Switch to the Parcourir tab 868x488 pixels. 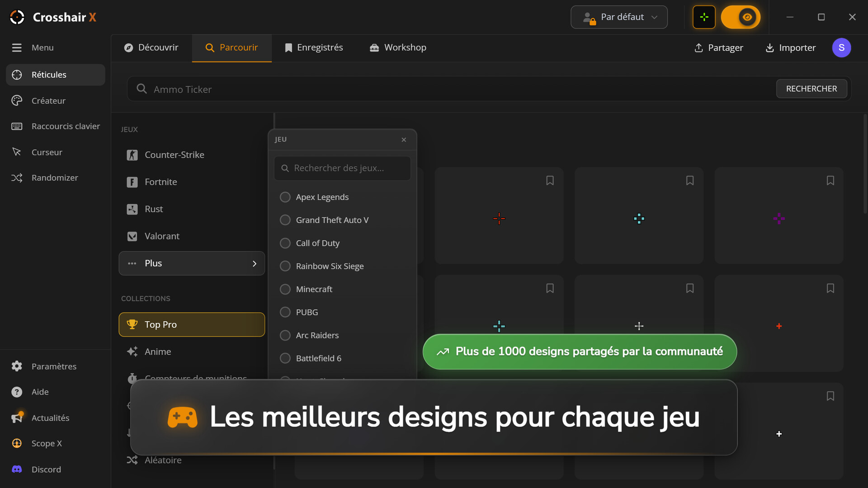[232, 47]
